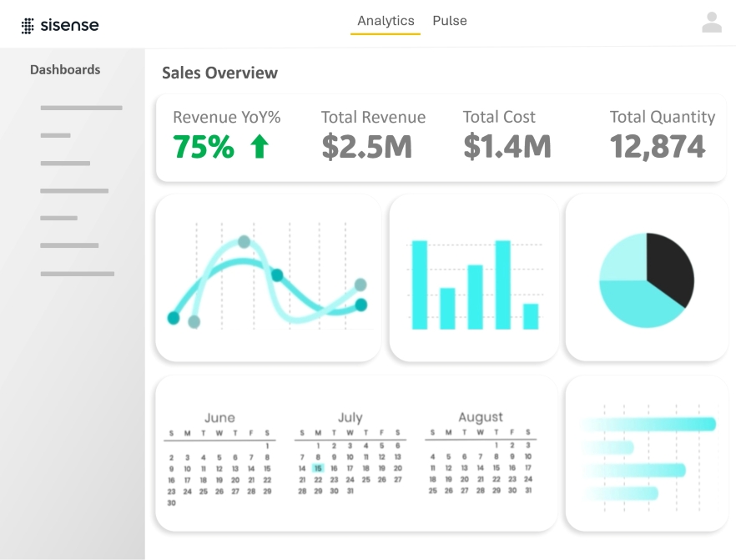Click the tallest bar in bar chart
The width and height of the screenshot is (736, 560).
pos(502,284)
